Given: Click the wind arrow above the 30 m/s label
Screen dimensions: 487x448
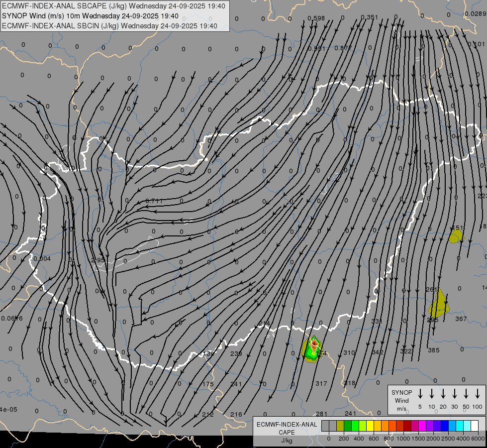Looking at the screenshot, I should 454,394.
